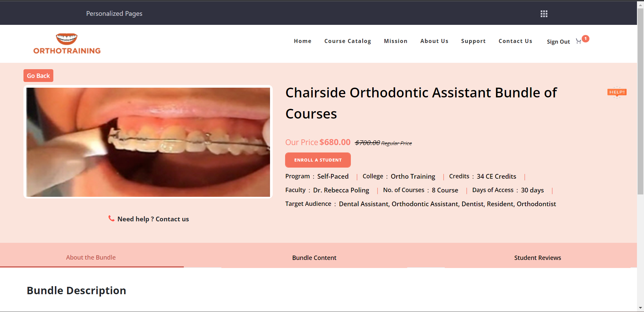The height and width of the screenshot is (312, 644).
Task: Go to Home in navigation
Action: [303, 41]
